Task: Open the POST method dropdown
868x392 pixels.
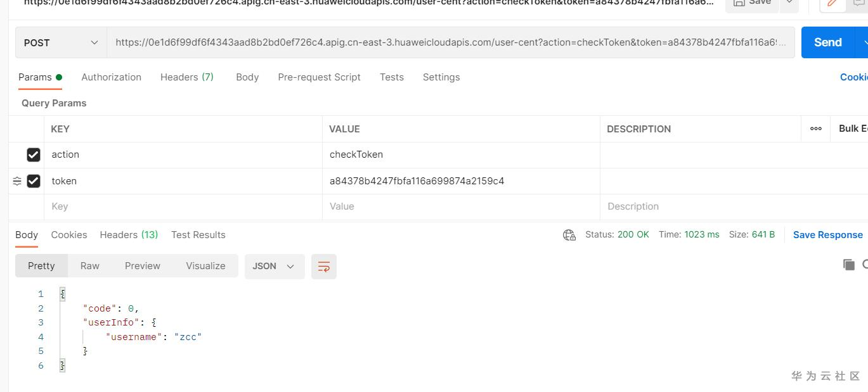Action: [61, 42]
